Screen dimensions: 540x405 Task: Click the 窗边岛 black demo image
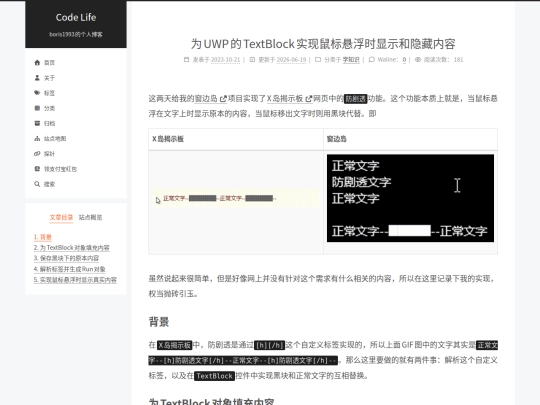[410, 198]
